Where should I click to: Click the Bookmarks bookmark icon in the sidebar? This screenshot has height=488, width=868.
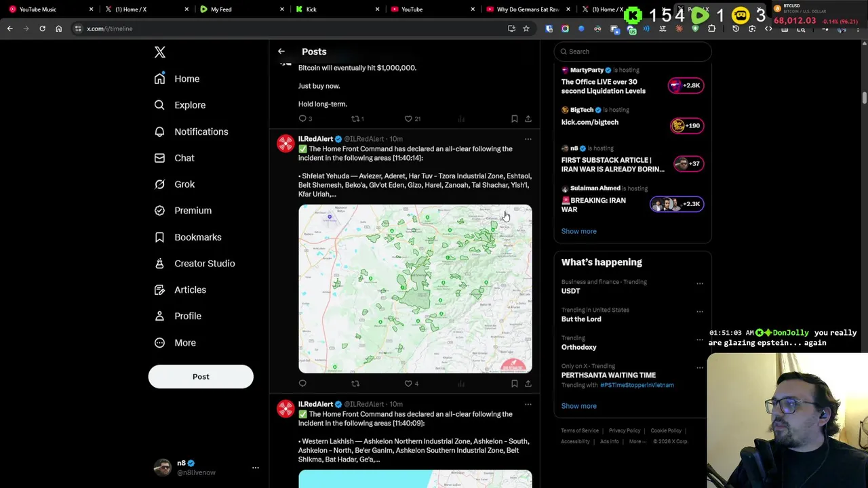159,237
